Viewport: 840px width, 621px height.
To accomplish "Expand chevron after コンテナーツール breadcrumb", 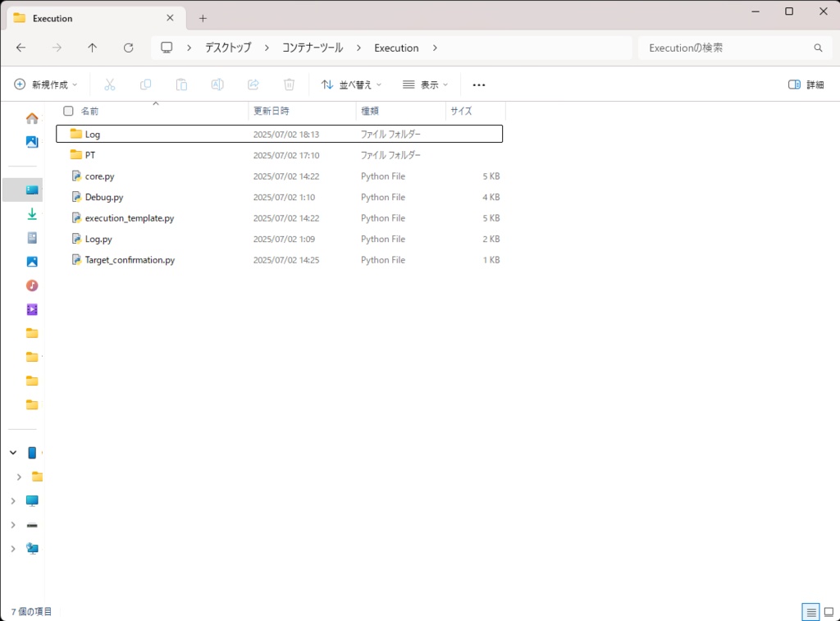I will click(x=358, y=48).
